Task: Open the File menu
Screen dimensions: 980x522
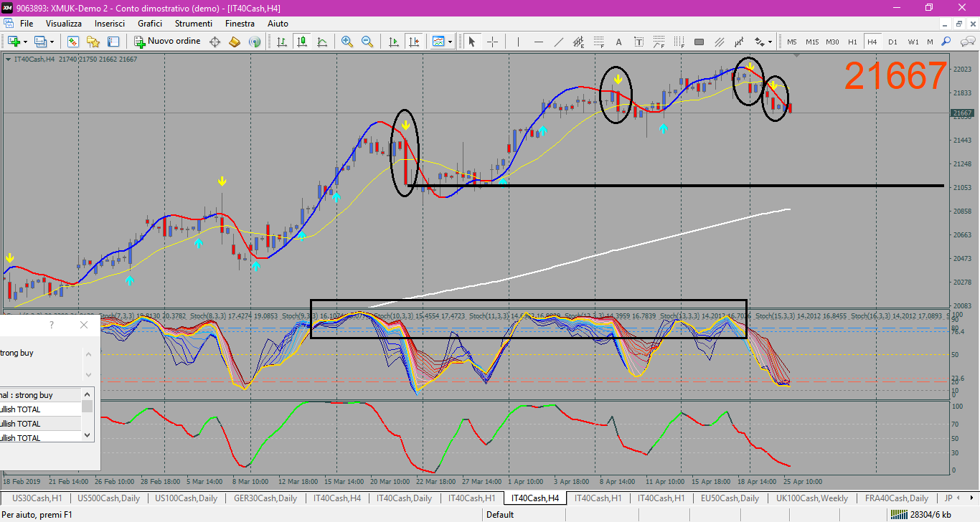Action: click(27, 24)
